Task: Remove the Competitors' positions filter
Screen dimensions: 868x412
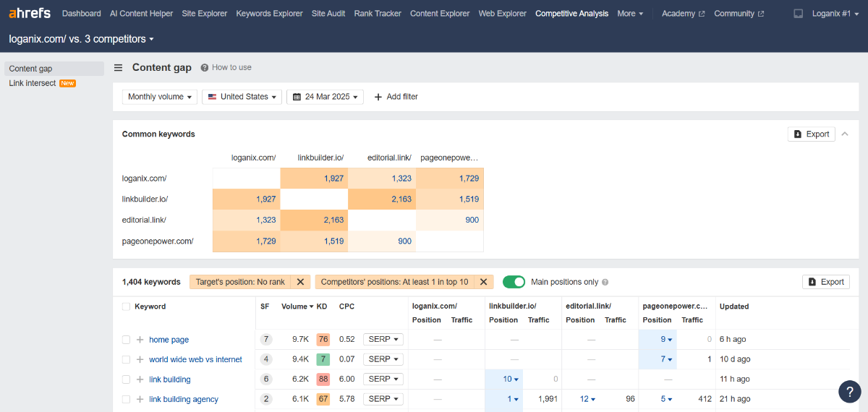Action: [484, 282]
